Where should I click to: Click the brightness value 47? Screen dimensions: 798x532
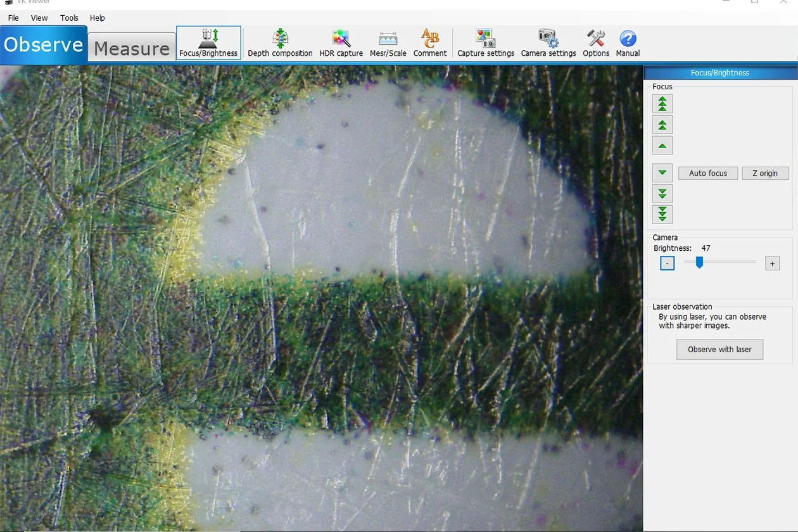pos(706,248)
